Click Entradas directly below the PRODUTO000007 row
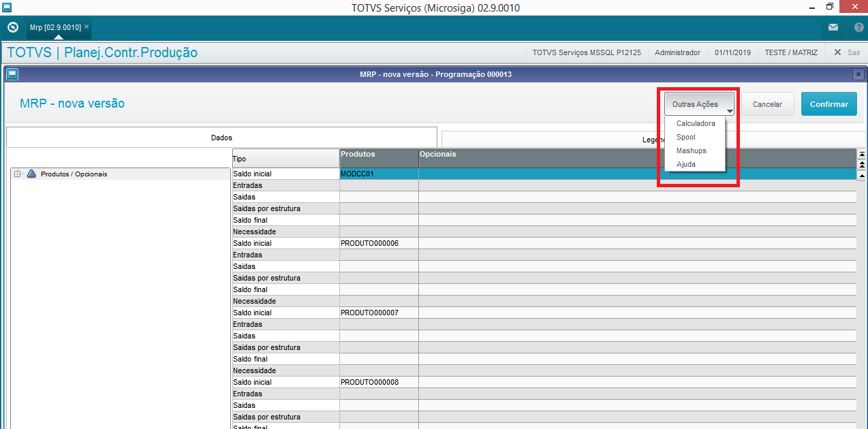Screen dimensions: 868x429 click(285, 324)
